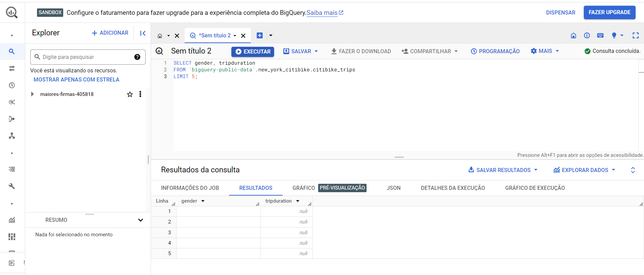
Task: Create a new query tab with the plus icon
Action: pyautogui.click(x=260, y=35)
